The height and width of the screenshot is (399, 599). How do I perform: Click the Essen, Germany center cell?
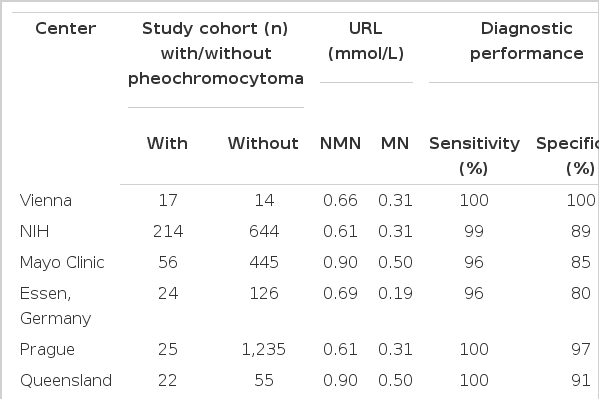tap(56, 306)
